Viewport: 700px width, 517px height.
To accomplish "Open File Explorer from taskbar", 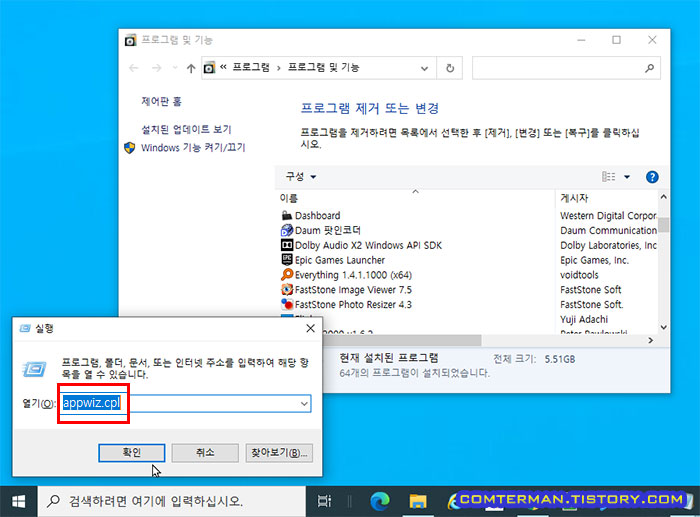I will tap(418, 501).
